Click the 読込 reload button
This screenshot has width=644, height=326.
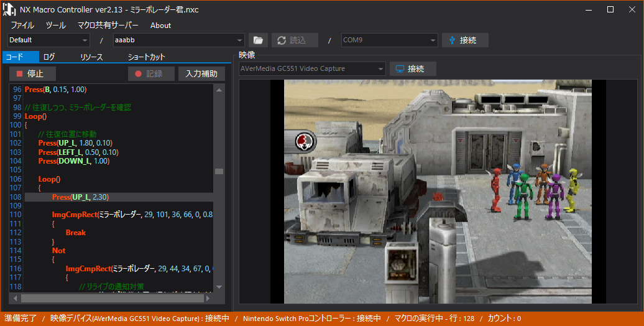pos(295,40)
